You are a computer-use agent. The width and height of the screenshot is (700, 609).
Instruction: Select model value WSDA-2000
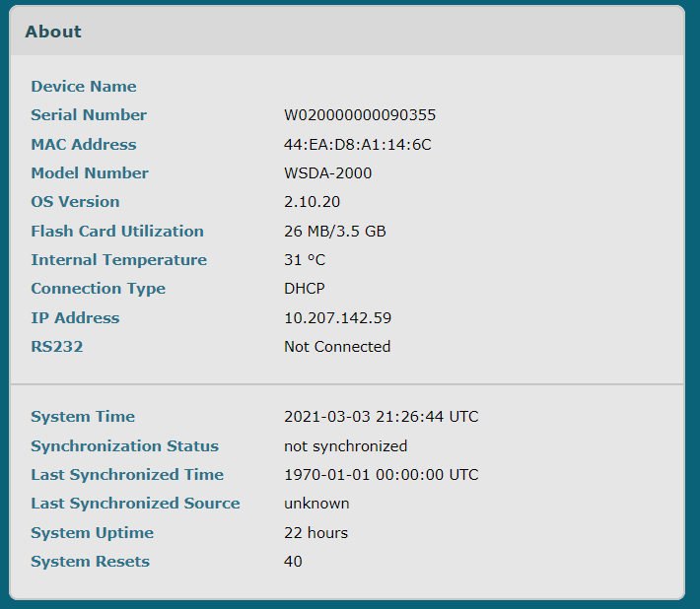(x=327, y=173)
